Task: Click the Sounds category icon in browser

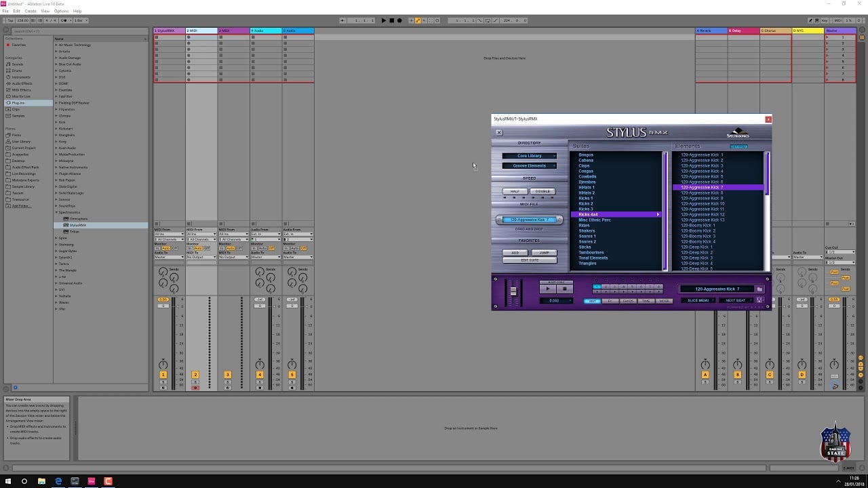Action: click(8, 64)
